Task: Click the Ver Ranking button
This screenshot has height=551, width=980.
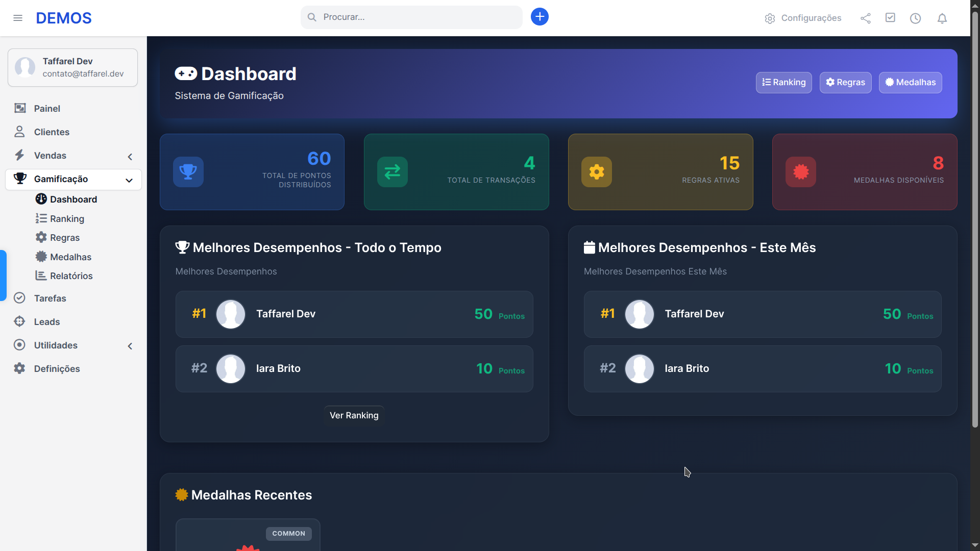Action: pos(354,415)
